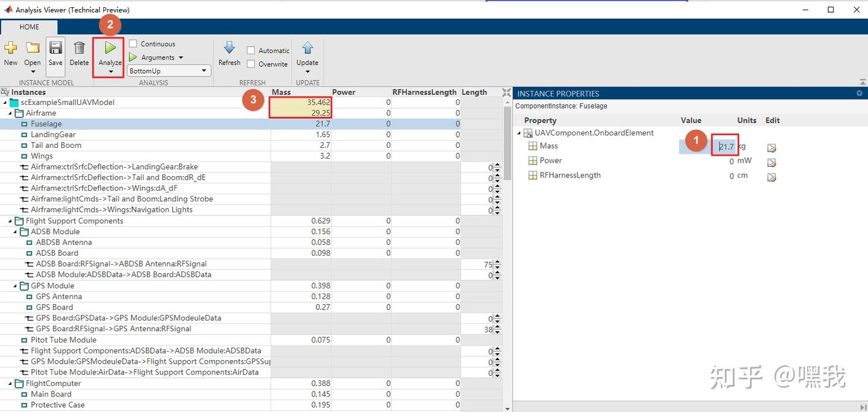Enable the Continuous checkbox
Screen dimensions: 868x412
(133, 43)
